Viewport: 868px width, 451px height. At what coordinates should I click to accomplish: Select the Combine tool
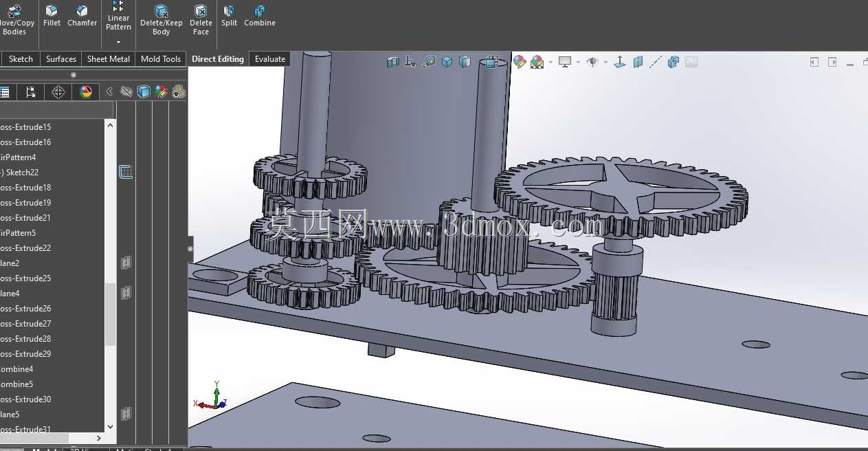point(260,16)
